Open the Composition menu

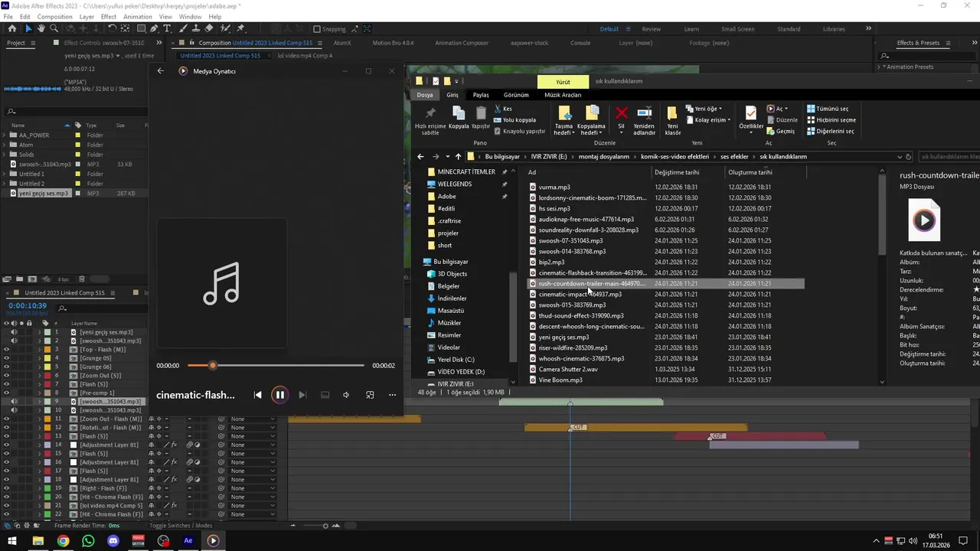54,16
